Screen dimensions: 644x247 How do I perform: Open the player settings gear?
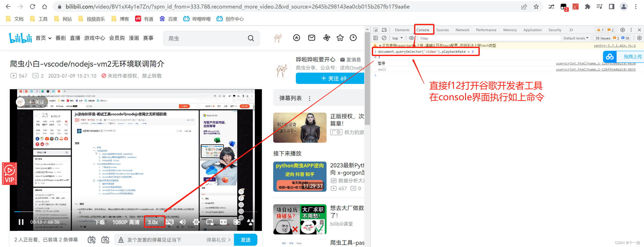(x=196, y=222)
